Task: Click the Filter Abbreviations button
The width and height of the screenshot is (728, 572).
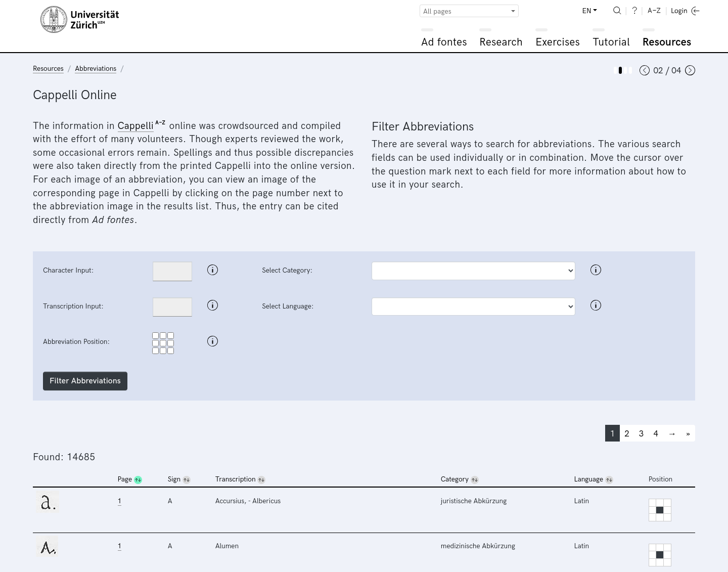Action: 85,381
